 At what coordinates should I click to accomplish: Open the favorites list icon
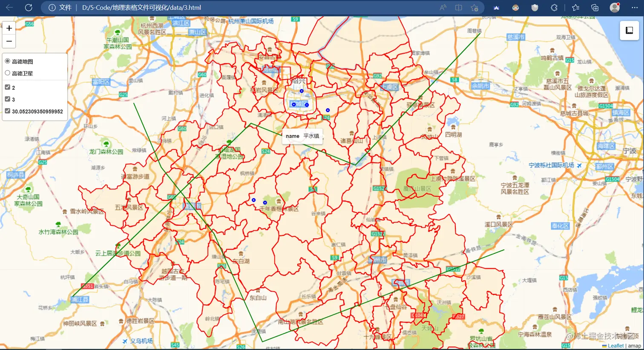coord(575,8)
